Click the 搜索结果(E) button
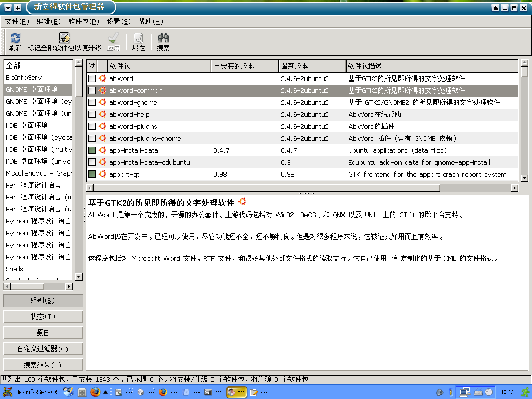The width and height of the screenshot is (532, 399). (x=43, y=365)
